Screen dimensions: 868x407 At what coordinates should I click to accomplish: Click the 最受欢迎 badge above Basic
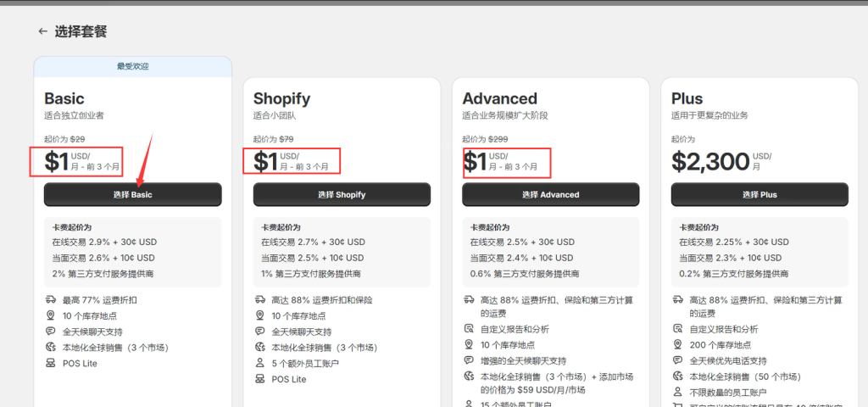point(132,66)
